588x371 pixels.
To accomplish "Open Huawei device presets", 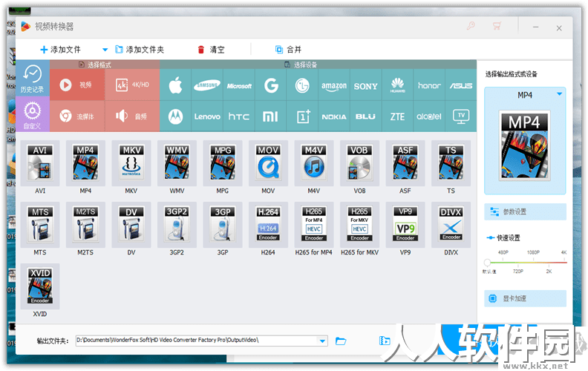I will (397, 85).
